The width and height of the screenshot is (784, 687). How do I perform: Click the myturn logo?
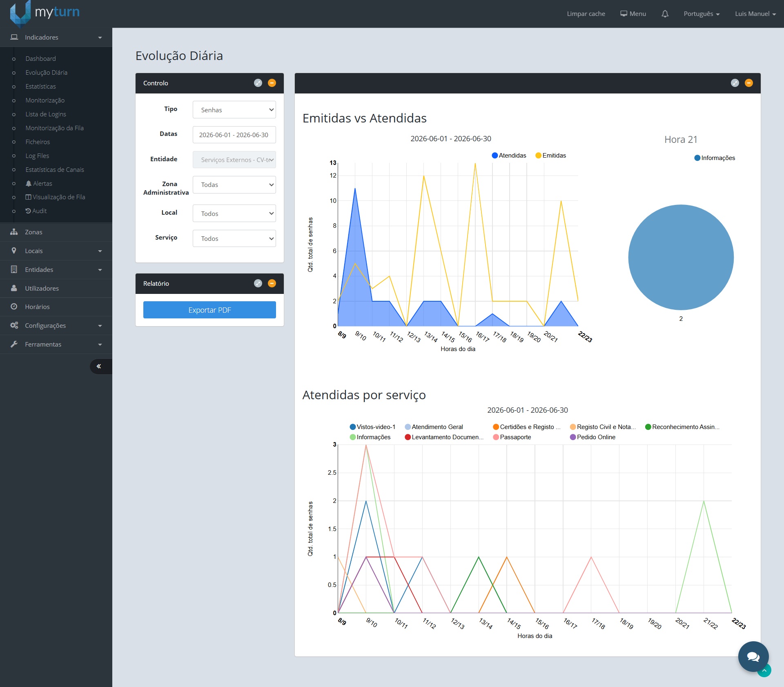[x=45, y=12]
